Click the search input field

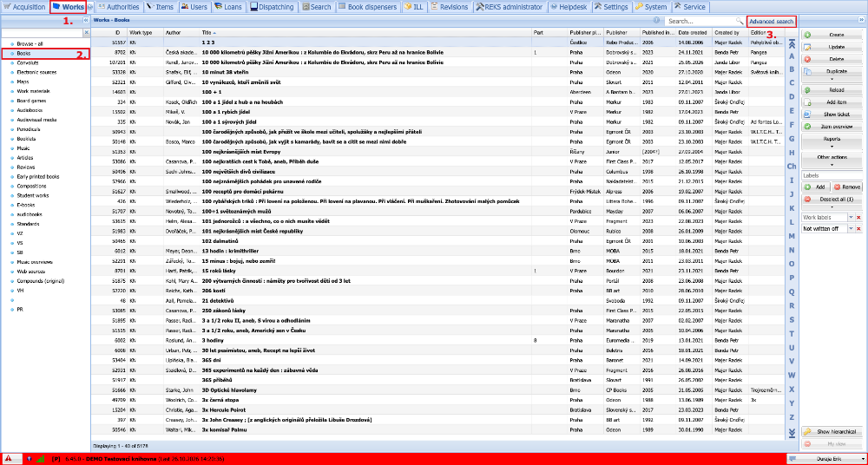[x=700, y=21]
